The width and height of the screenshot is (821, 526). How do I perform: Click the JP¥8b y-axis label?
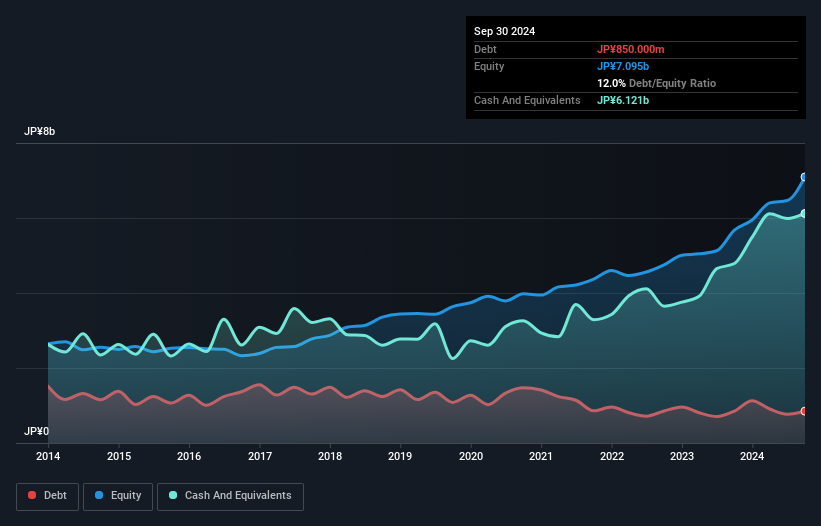(x=39, y=131)
